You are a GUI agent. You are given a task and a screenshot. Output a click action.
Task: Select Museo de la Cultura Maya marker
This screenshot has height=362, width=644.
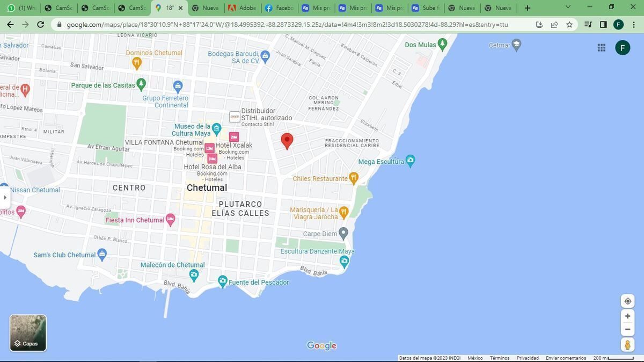[x=216, y=128]
